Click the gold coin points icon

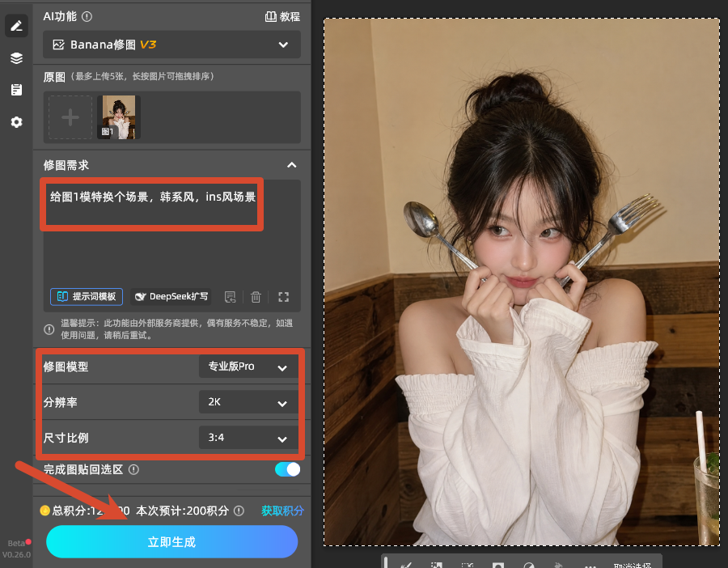[x=45, y=511]
